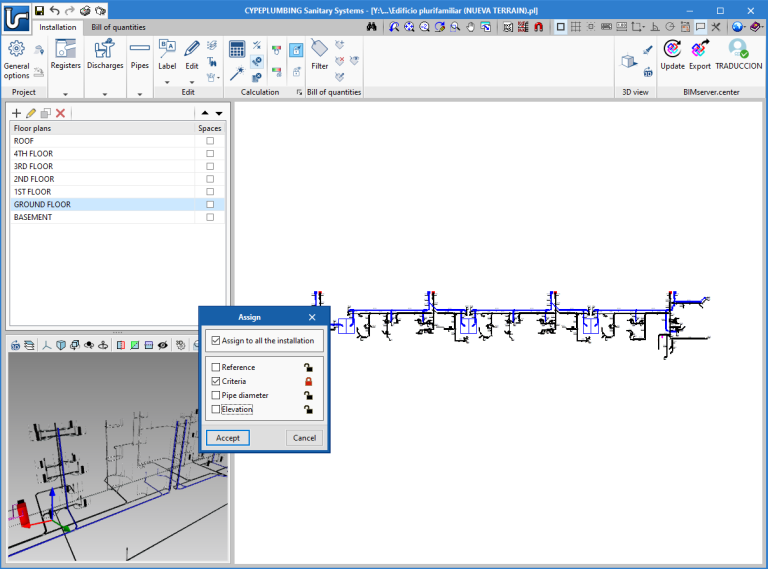Screen dimensions: 768x569
Task: Add a new floor plan with plus icon
Action: pyautogui.click(x=16, y=114)
